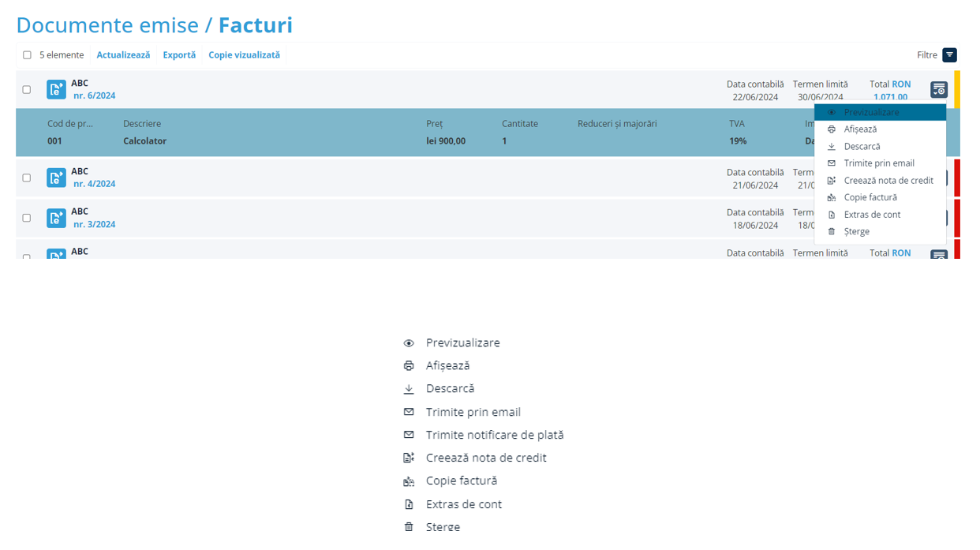Click the e-invoice icon beside nr. 3/2024
Viewport: 980px width, 550px height.
pyautogui.click(x=56, y=218)
